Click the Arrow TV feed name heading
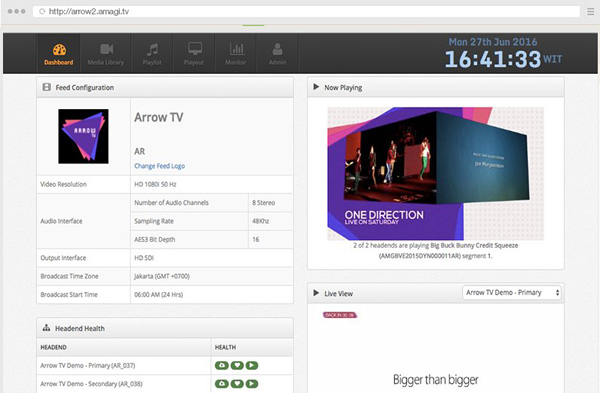 (x=159, y=117)
